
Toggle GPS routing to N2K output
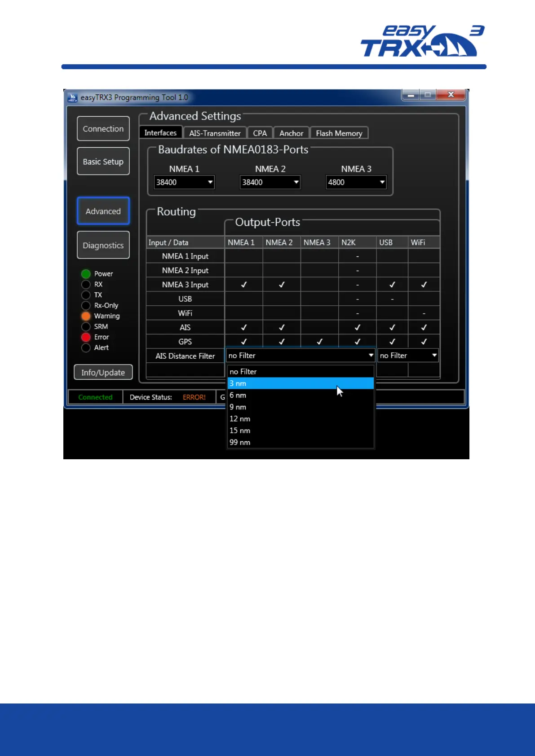click(x=358, y=342)
